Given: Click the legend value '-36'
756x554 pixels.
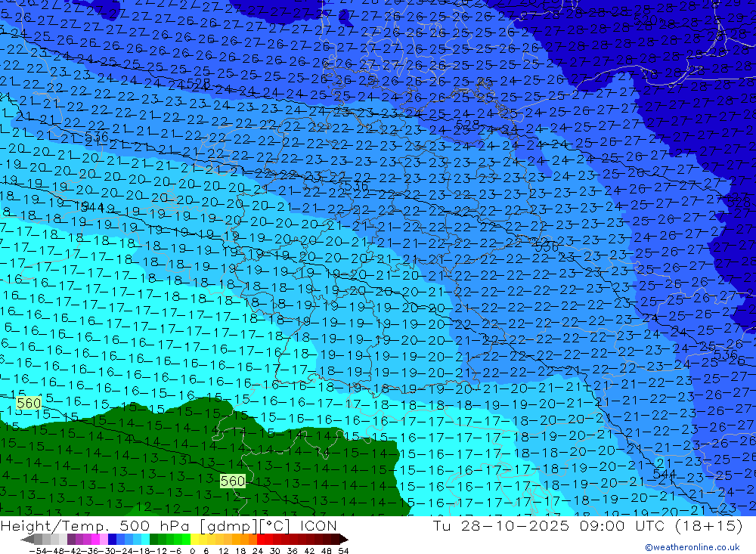Looking at the screenshot, I should (90, 551).
